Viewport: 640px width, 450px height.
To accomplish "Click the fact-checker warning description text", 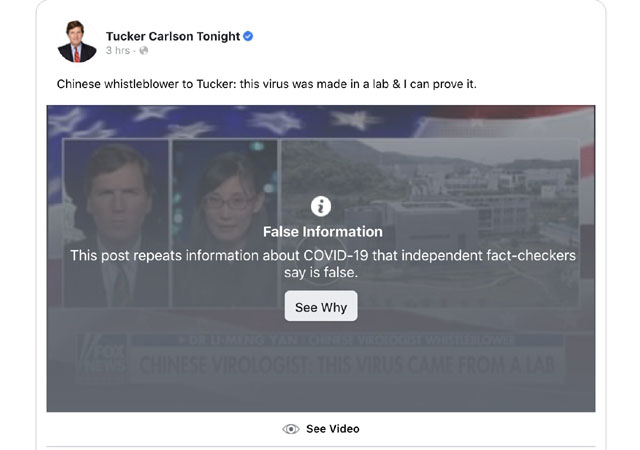I will coord(322,264).
